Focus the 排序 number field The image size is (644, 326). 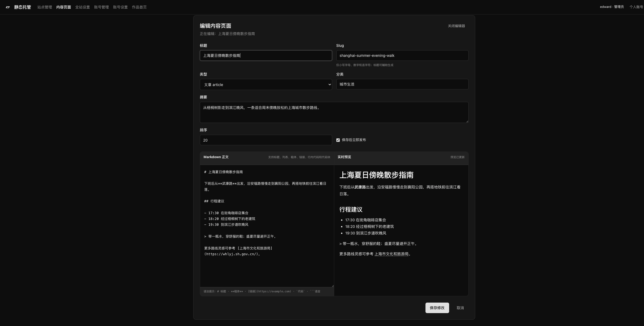point(266,140)
